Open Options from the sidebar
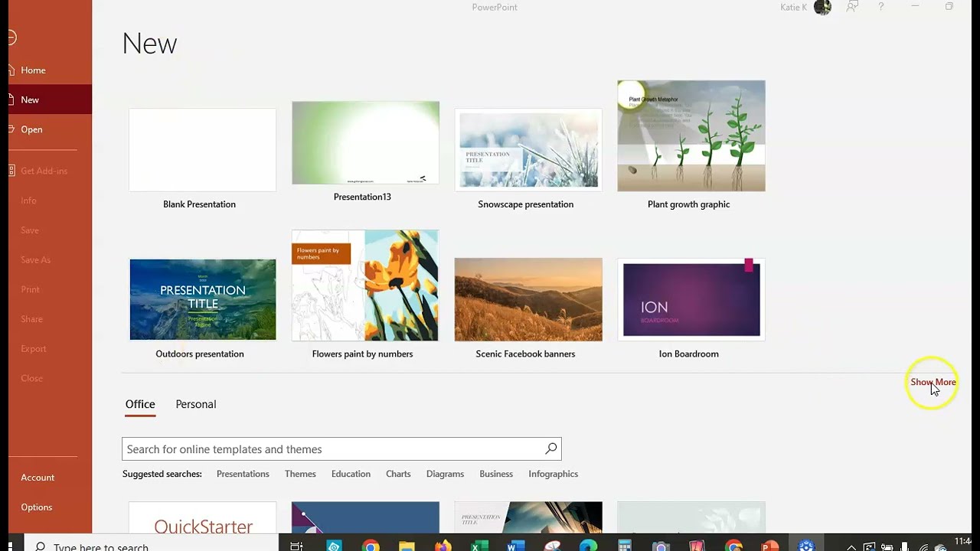The width and height of the screenshot is (980, 551). (x=51, y=507)
